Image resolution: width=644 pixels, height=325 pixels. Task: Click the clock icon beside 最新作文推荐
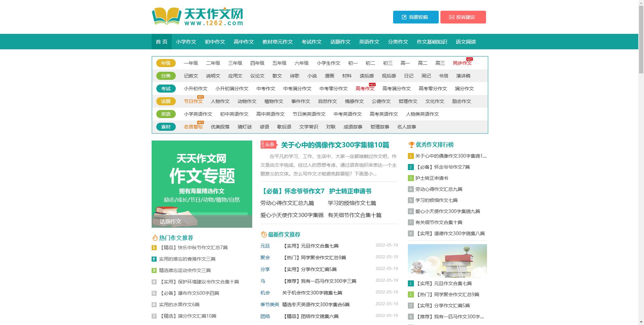[x=263, y=235]
